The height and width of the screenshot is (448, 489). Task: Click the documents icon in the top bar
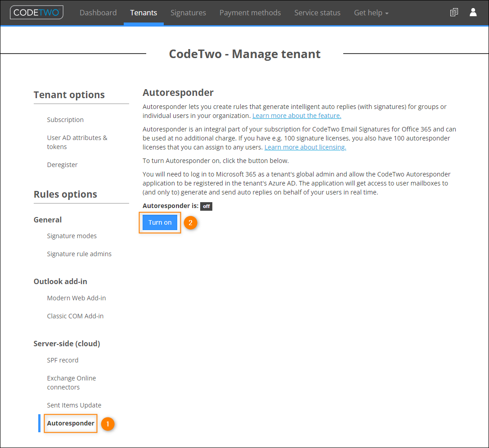point(454,12)
